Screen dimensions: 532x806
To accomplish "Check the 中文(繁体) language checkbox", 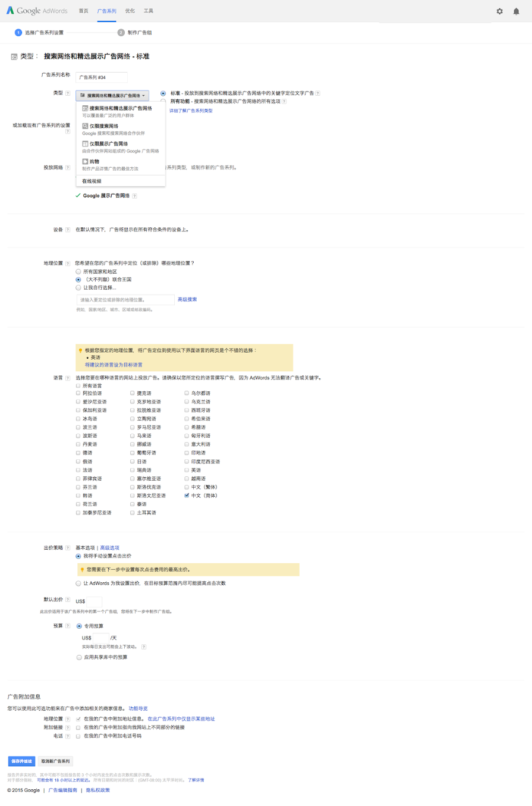I will point(187,487).
